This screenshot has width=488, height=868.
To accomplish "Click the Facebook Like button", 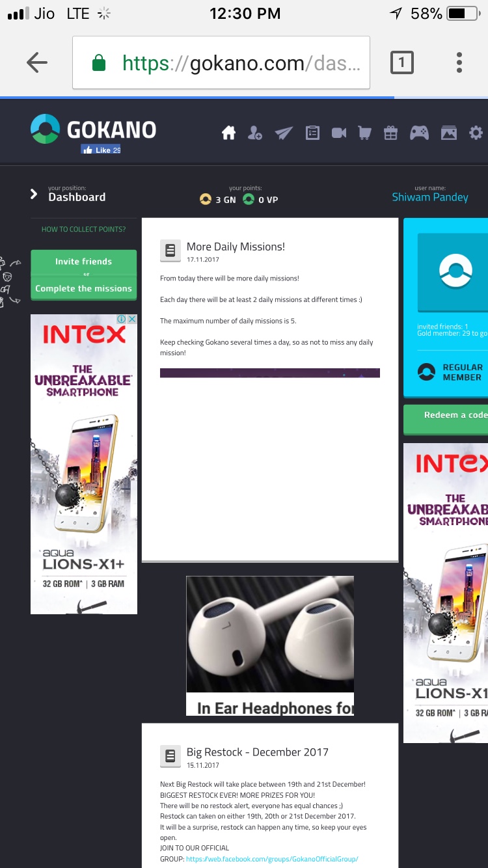I will [100, 150].
